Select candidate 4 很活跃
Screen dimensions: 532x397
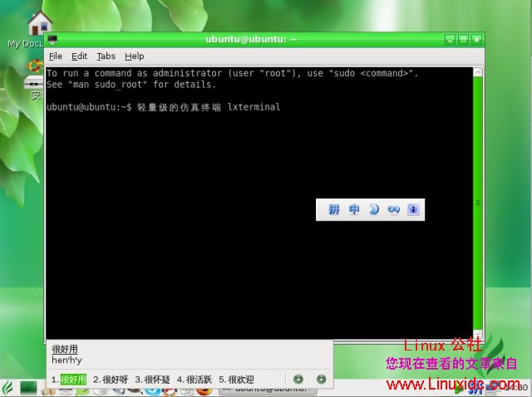pyautogui.click(x=195, y=380)
